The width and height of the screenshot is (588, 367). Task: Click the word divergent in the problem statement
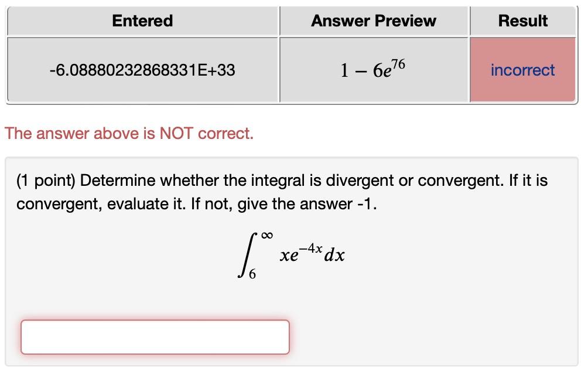click(361, 180)
